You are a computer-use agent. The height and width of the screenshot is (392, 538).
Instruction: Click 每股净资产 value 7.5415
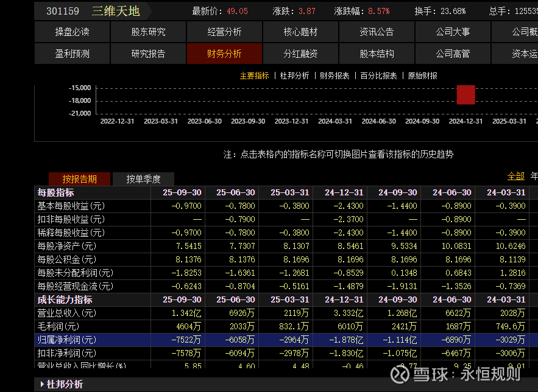coord(188,246)
